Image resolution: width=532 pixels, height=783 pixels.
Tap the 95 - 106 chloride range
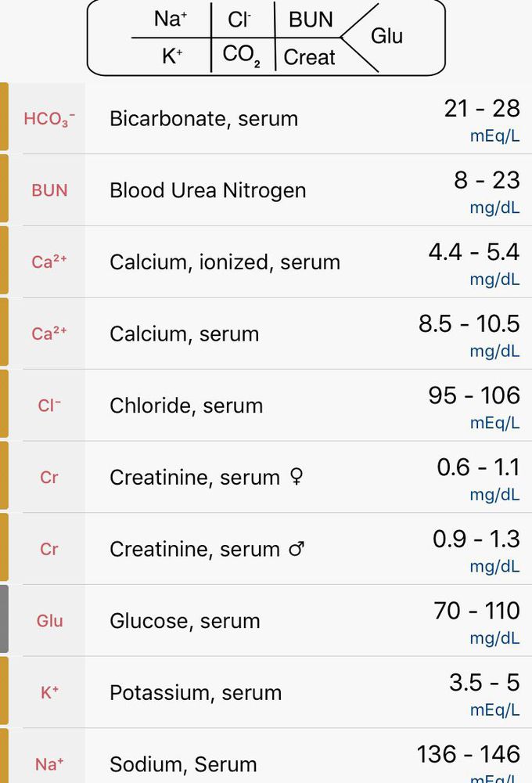[x=473, y=396]
